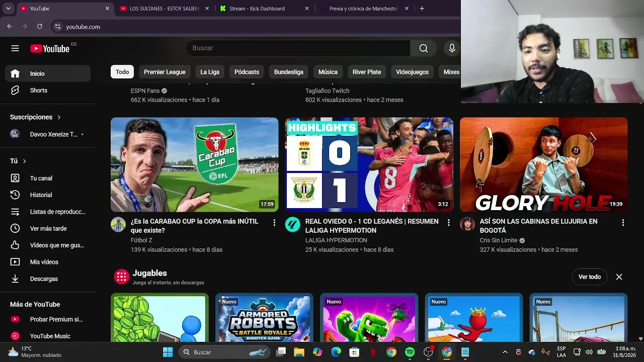Expand the Tú section chevron
Screen dimensions: 644x362
click(24, 161)
